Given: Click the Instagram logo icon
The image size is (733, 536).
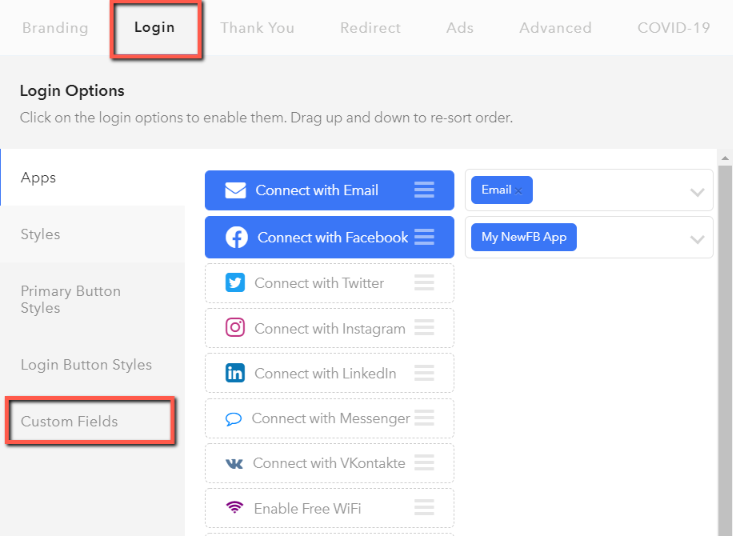Looking at the screenshot, I should point(235,328).
